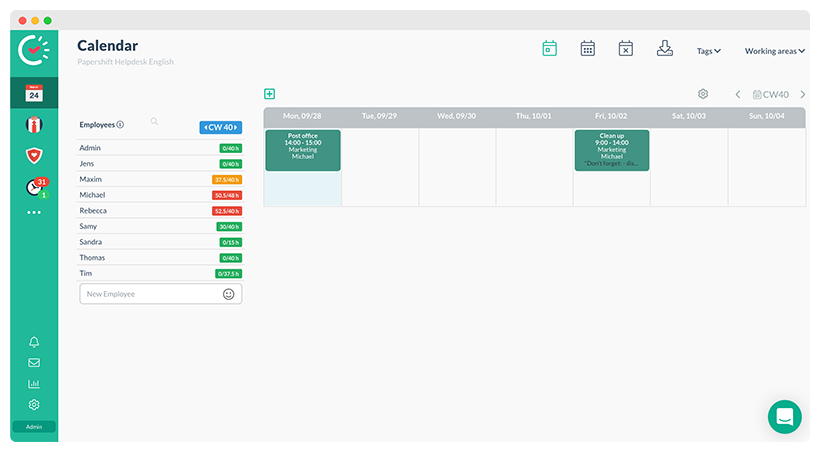820x452 pixels.
Task: Click the Employees info icon
Action: (120, 125)
